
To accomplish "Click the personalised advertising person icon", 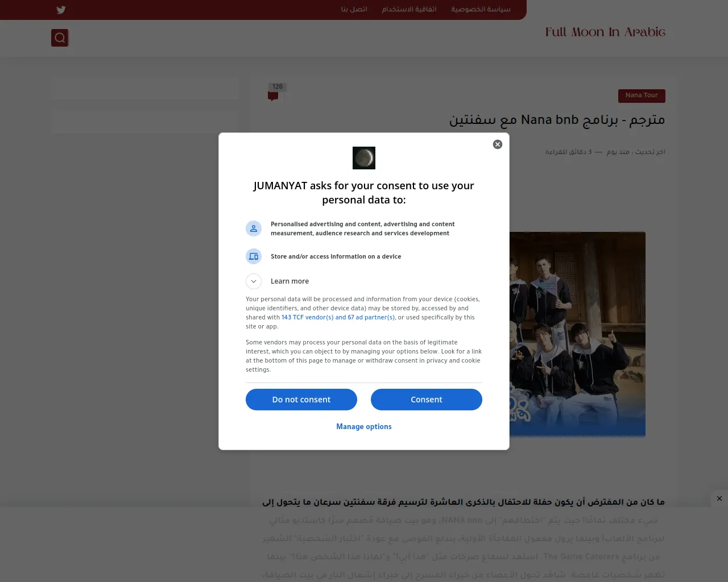I will (x=254, y=228).
